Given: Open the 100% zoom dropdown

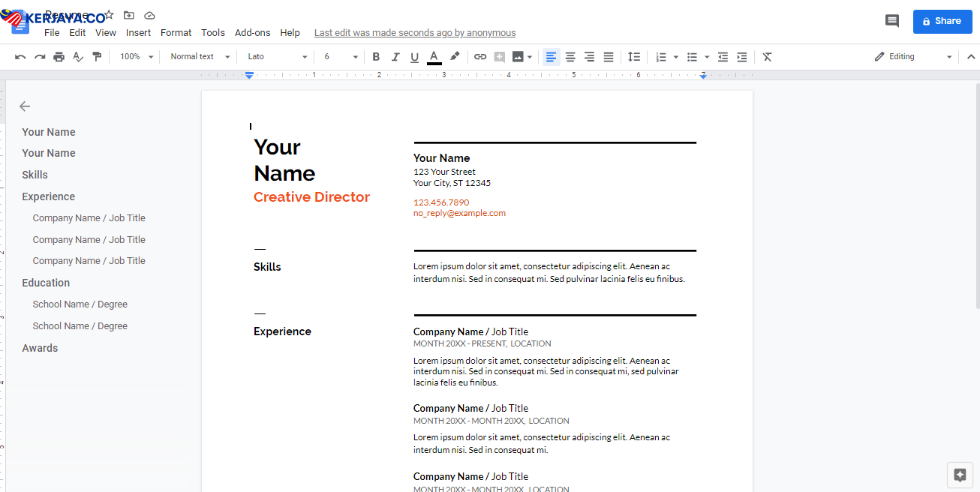Looking at the screenshot, I should [x=137, y=57].
